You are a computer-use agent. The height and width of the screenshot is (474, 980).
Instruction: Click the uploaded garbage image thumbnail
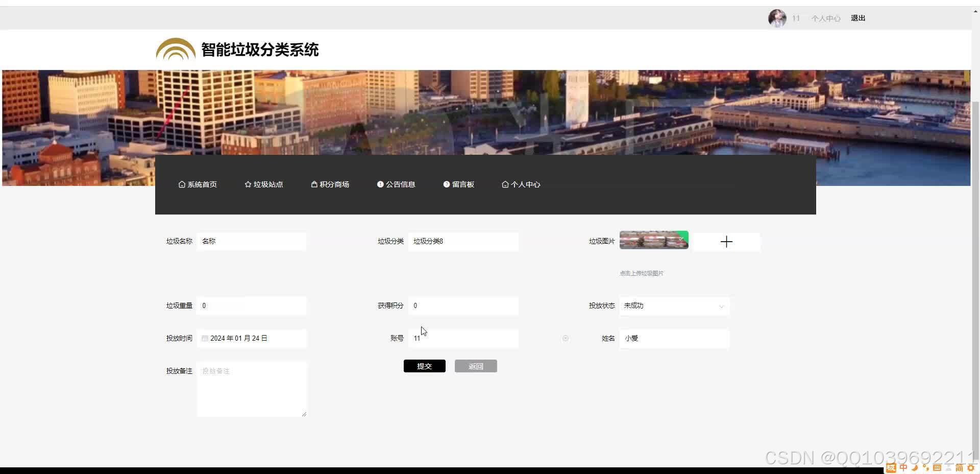pyautogui.click(x=654, y=240)
